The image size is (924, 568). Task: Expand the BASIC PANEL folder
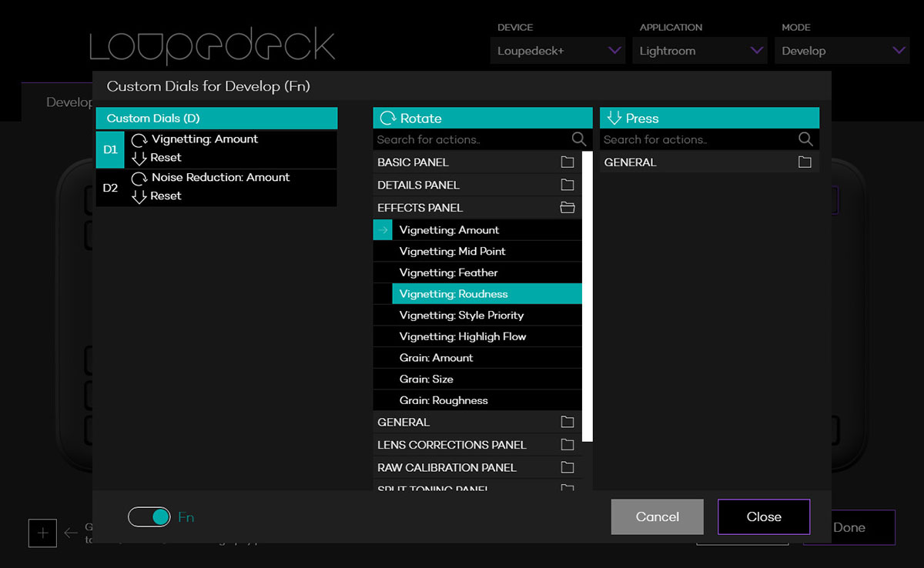click(477, 162)
